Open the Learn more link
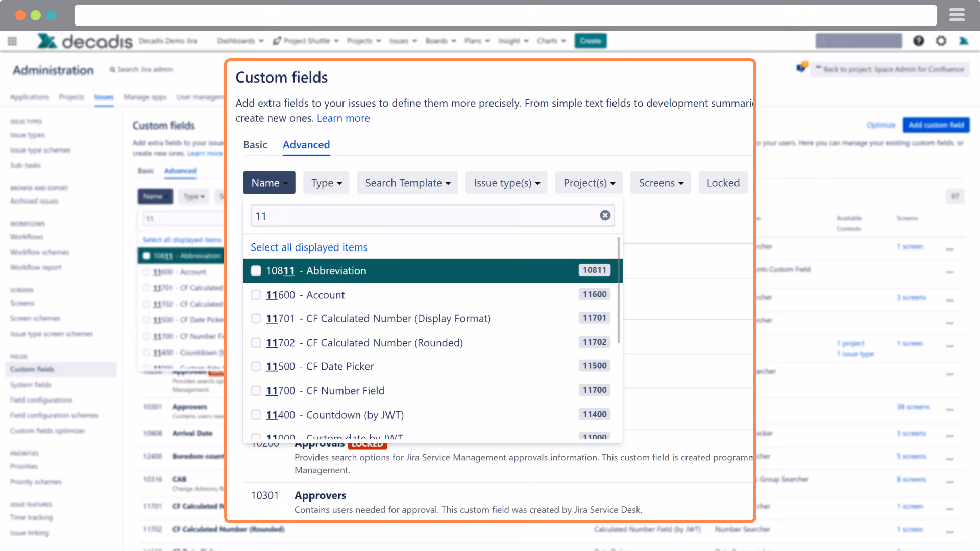The width and height of the screenshot is (980, 551). coord(343,118)
